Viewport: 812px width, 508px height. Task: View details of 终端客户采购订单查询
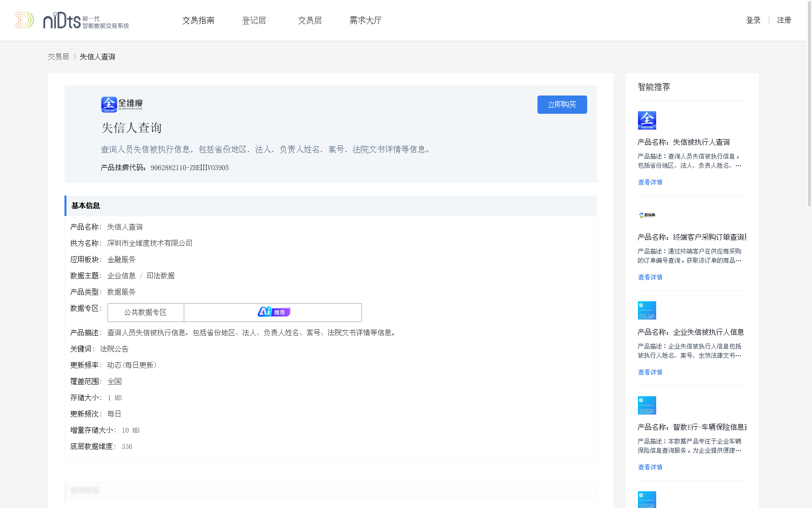(650, 277)
